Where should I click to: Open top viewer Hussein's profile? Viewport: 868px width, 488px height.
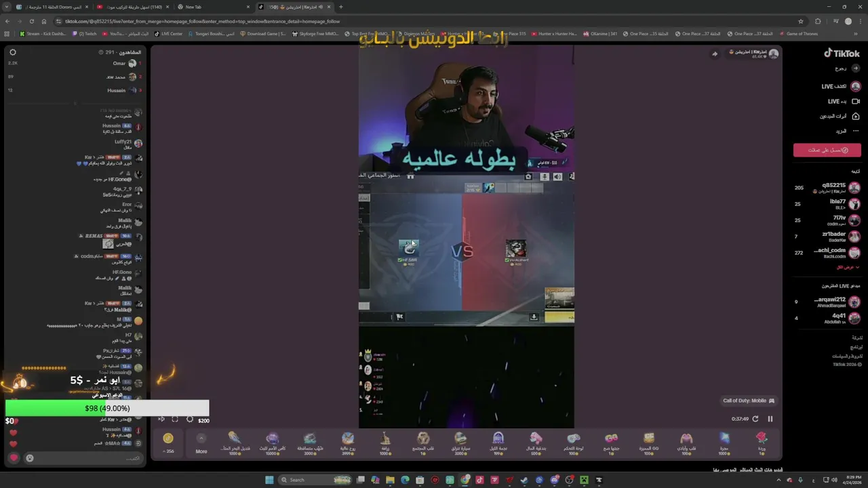coord(123,90)
